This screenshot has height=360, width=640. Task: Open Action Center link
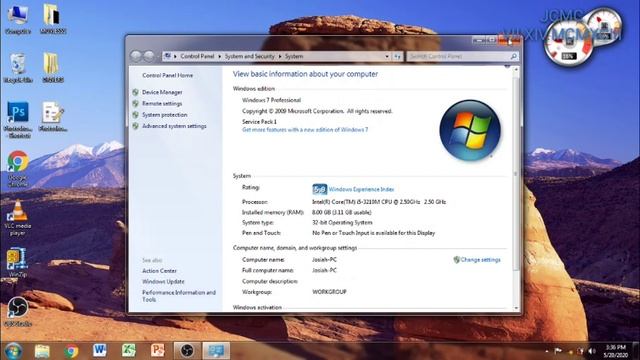click(159, 271)
